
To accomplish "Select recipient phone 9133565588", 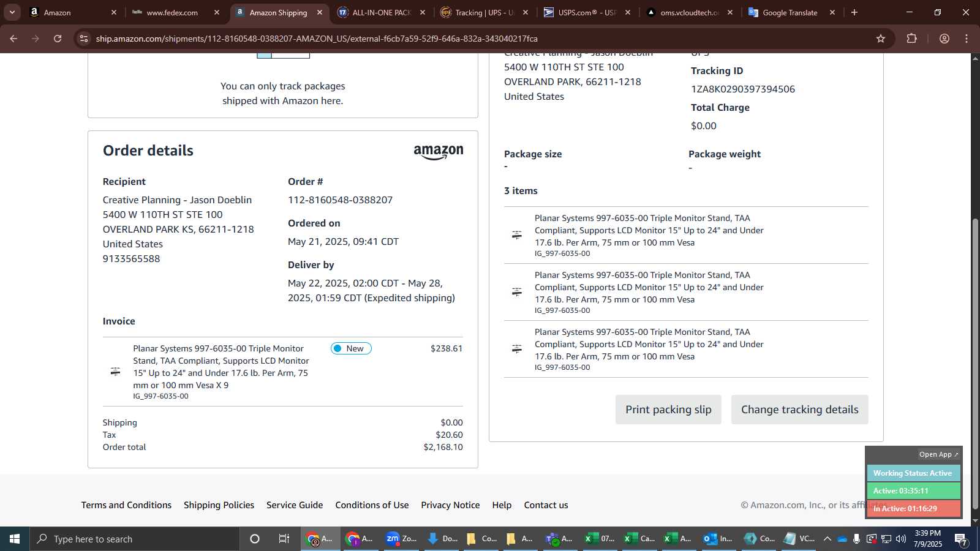I will click(x=131, y=259).
